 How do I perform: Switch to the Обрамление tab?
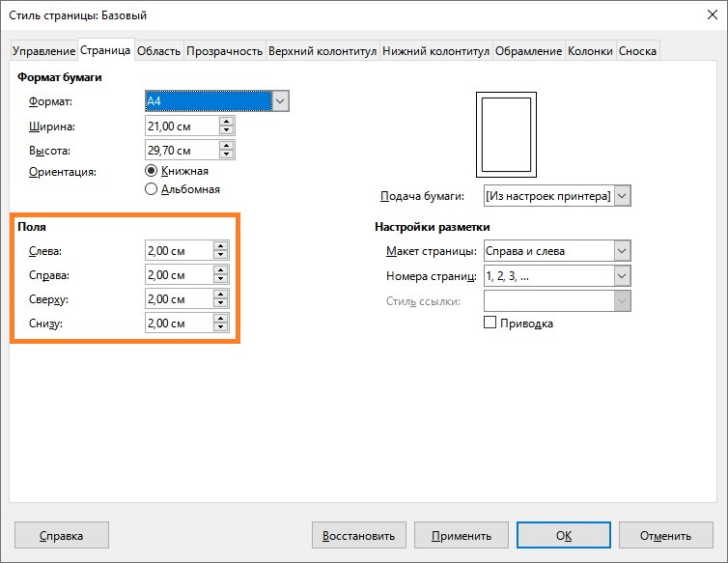click(528, 50)
